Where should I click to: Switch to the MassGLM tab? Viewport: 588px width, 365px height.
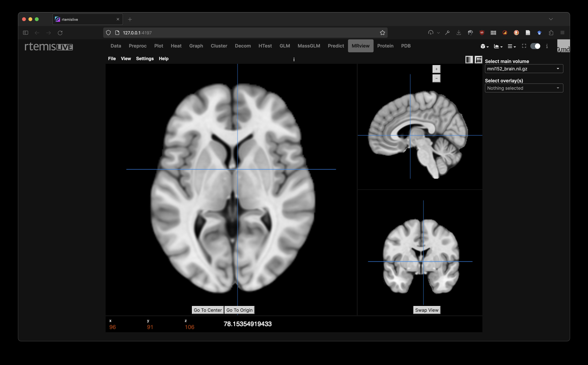click(309, 46)
